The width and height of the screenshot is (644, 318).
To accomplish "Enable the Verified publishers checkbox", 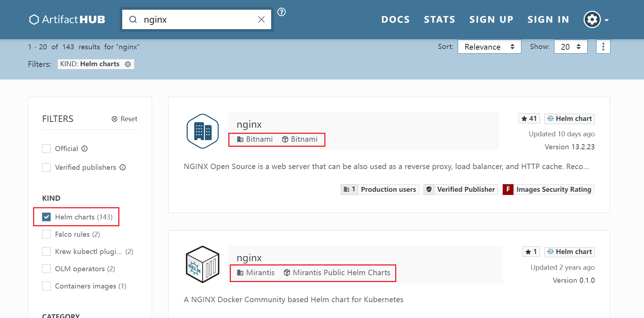I will click(46, 167).
